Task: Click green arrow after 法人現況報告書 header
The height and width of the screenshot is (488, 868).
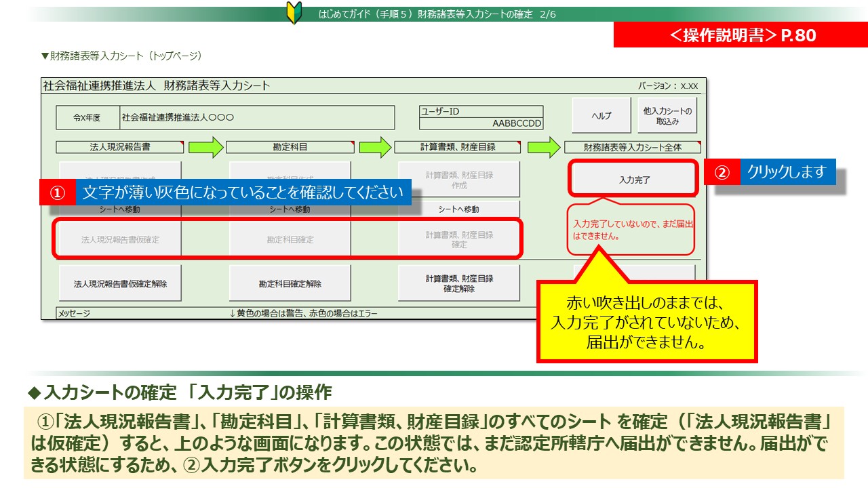Action: pyautogui.click(x=205, y=147)
